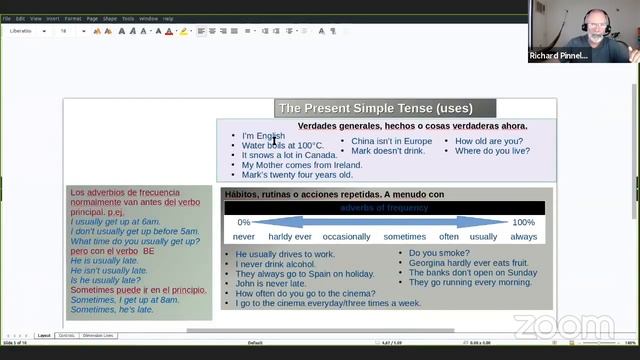Viewport: 640px width, 360px height.
Task: Click the text 'Water boils at 100°C.'
Action: (x=282, y=145)
